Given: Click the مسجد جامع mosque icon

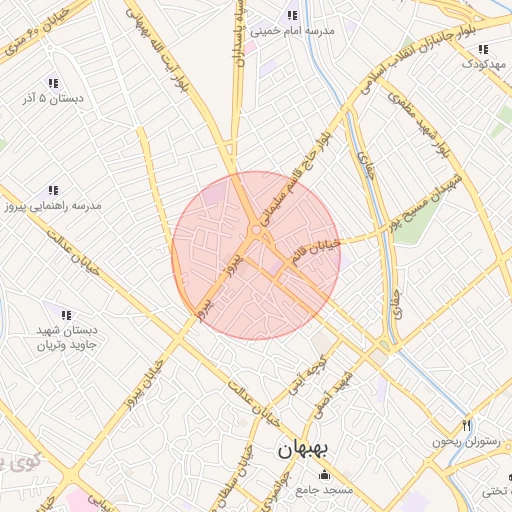Looking at the screenshot, I should 324,475.
